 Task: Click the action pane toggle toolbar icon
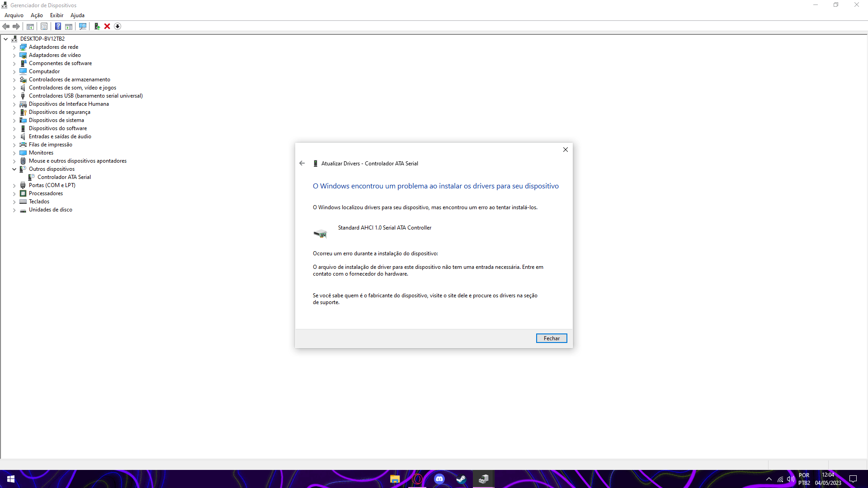pos(69,26)
